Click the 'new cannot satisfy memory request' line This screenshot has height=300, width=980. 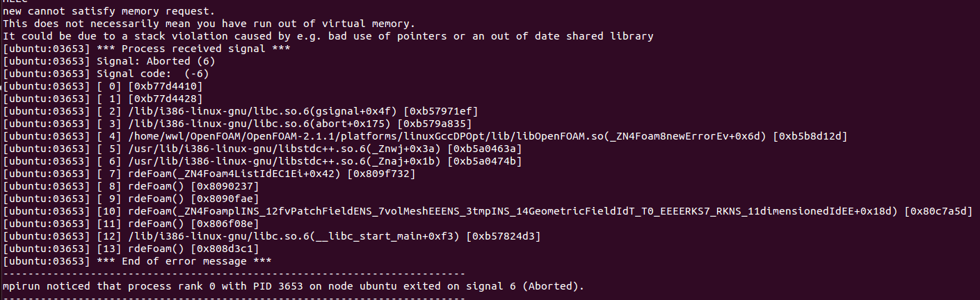click(109, 11)
